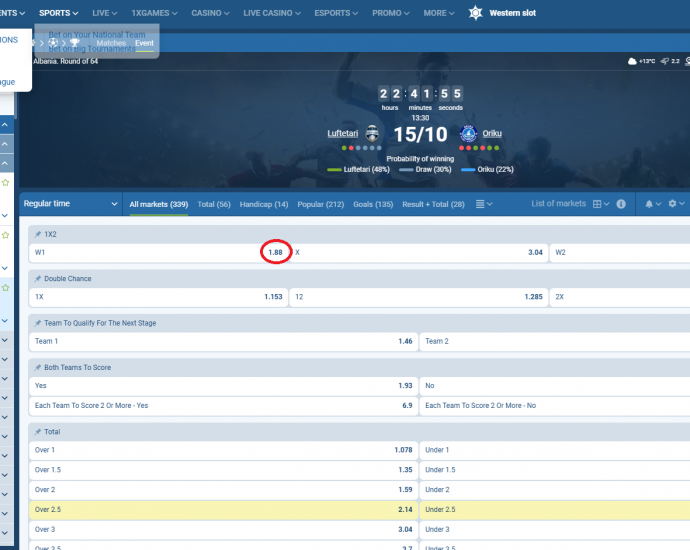This screenshot has width=690, height=550.
Task: Switch to All markets (339) tab
Action: tap(159, 204)
